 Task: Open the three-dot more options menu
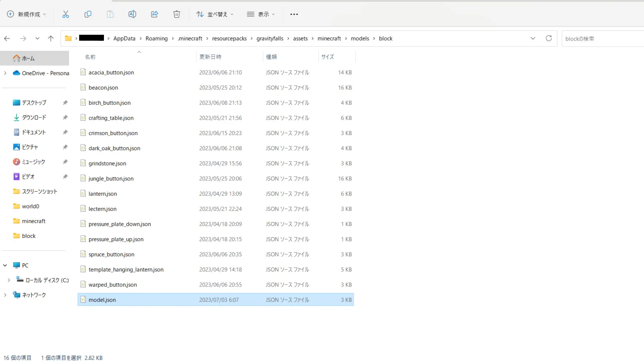(294, 14)
